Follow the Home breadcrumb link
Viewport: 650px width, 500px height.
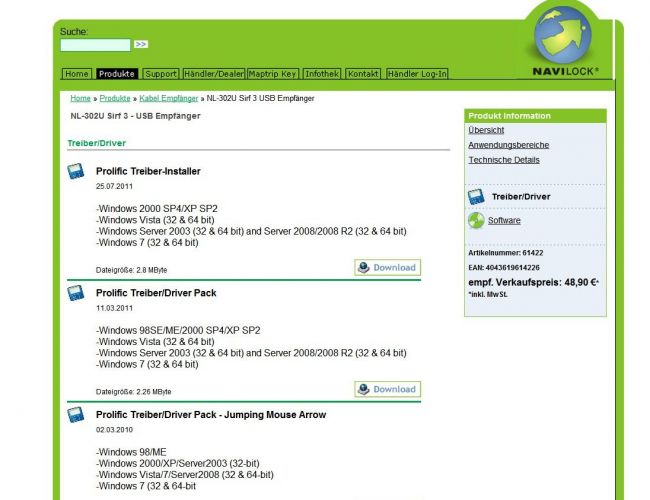80,98
